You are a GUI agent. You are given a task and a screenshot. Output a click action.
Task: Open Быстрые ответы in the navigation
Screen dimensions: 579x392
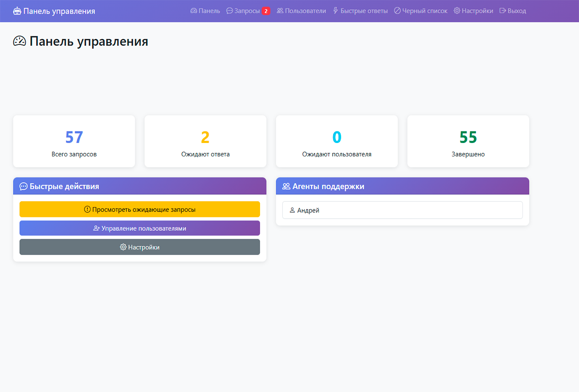364,11
